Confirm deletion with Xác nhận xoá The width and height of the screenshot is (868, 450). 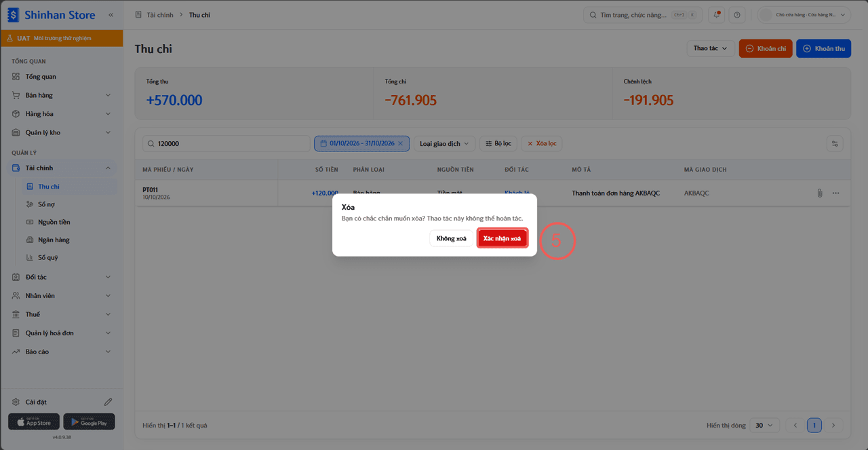point(502,238)
